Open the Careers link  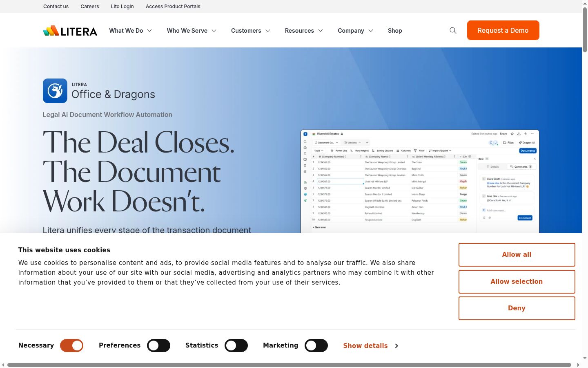[90, 7]
